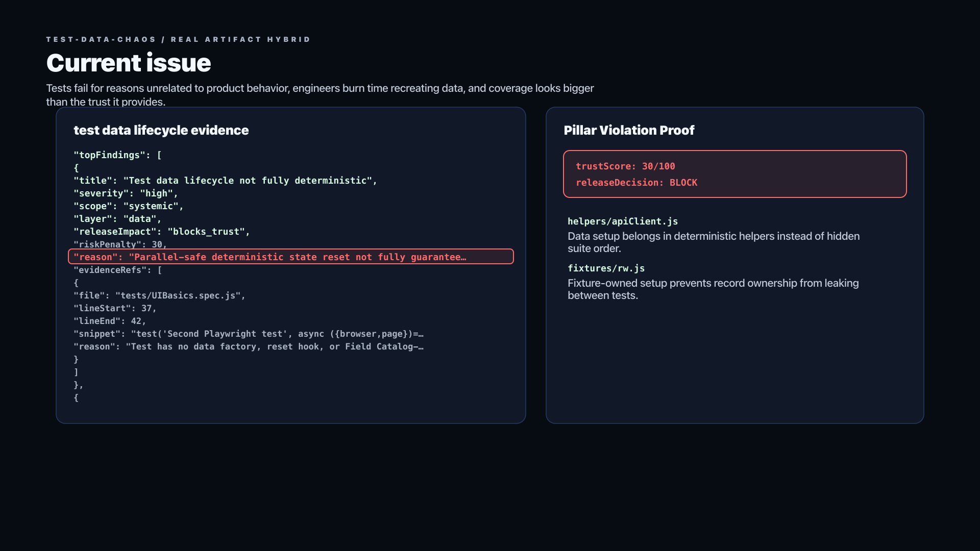The height and width of the screenshot is (551, 980).
Task: Click the TEST-DATA-CHAOS / REAL ARTIFACT HYBRID label
Action: [x=178, y=39]
